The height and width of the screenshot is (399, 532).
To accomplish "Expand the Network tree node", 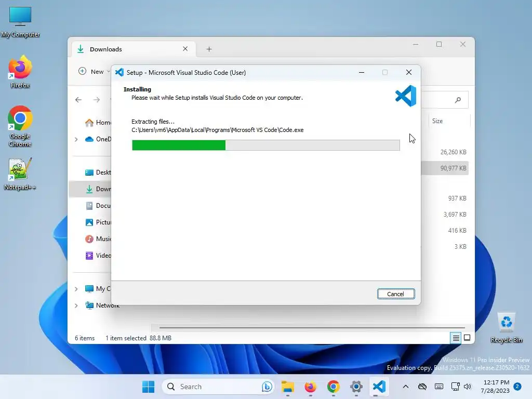I will pos(76,305).
